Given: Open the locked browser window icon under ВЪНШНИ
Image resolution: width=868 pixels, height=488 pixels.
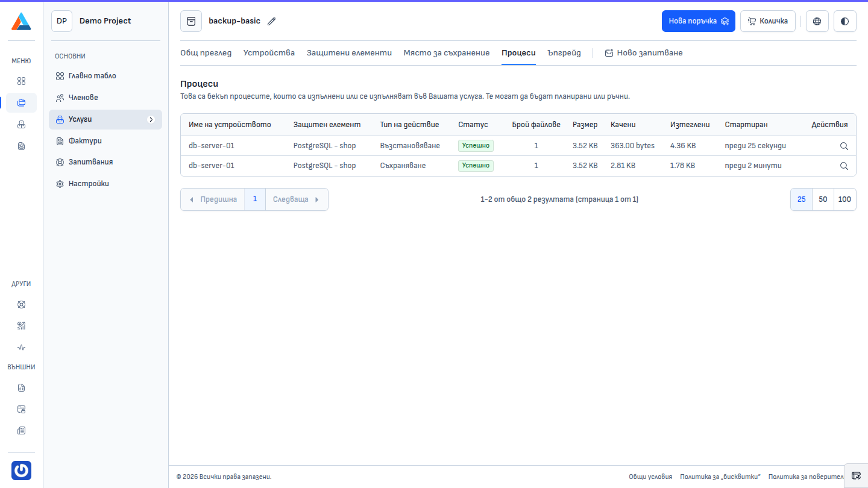Looking at the screenshot, I should click(21, 409).
